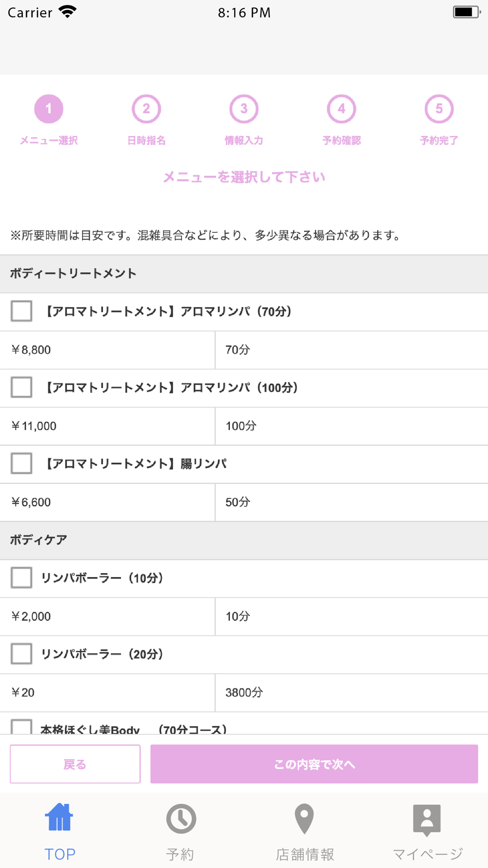Open the 予約 clock icon tab
The height and width of the screenshot is (868, 488).
click(x=181, y=819)
